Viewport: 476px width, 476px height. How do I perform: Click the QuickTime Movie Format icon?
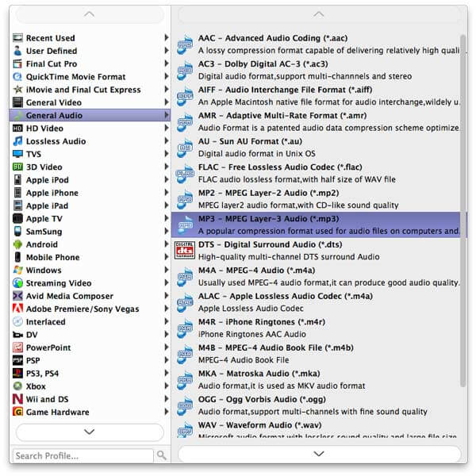pos(17,77)
